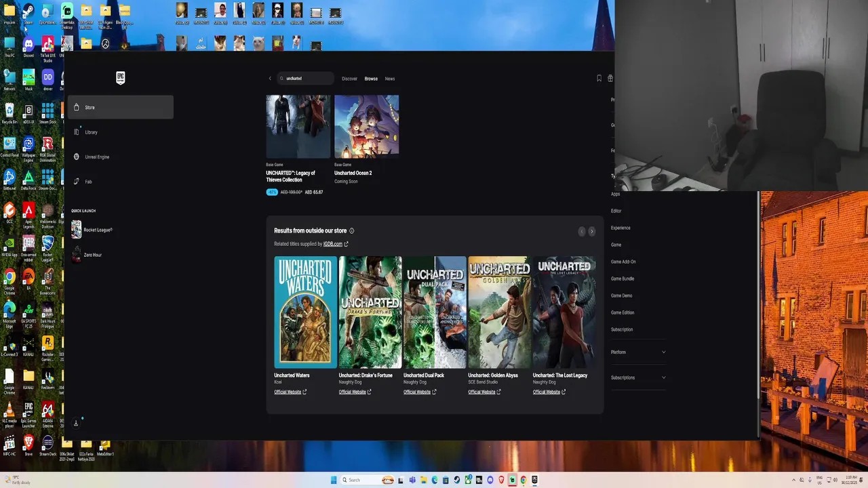Screen dimensions: 868x488
Task: Open Uncharted The Lost Legacy cover
Action: (x=564, y=312)
